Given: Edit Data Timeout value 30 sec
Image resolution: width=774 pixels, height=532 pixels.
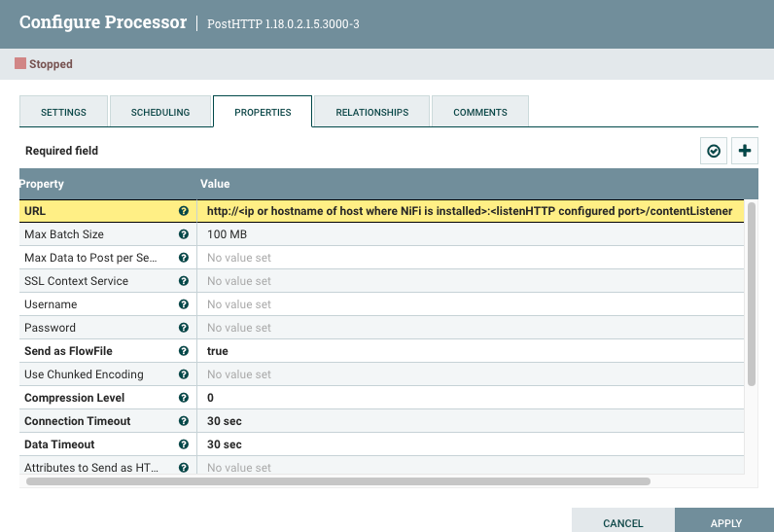Looking at the screenshot, I should (x=471, y=444).
